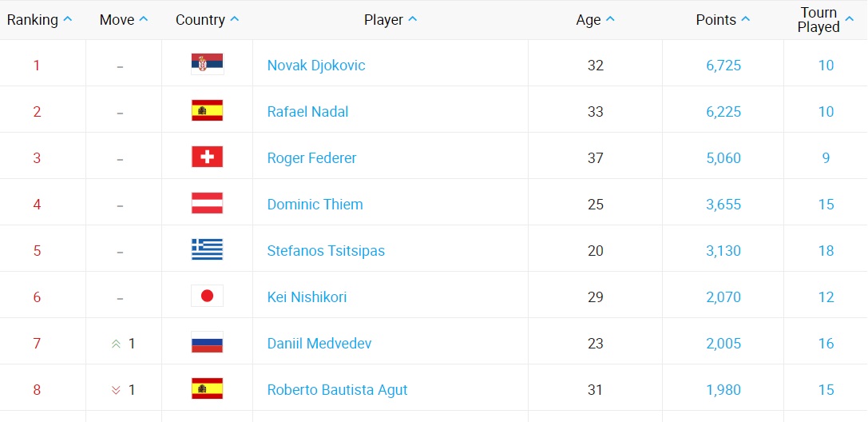Viewport: 868px width, 422px height.
Task: Click the Switzerland flag icon
Action: click(x=208, y=157)
